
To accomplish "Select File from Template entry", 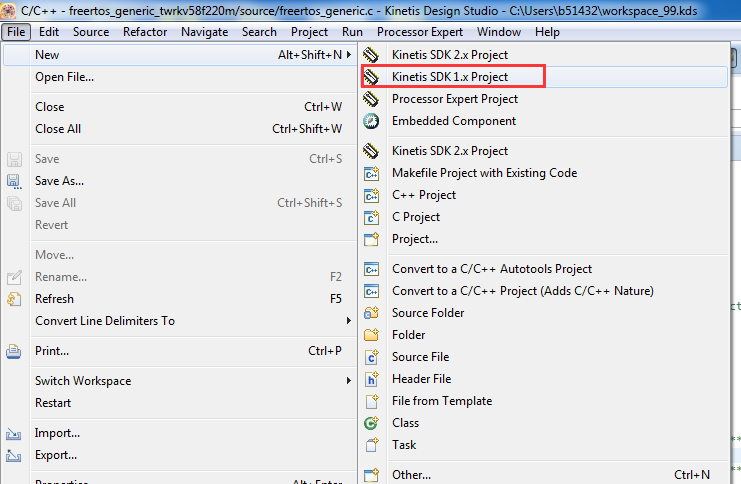I will pyautogui.click(x=544, y=401).
